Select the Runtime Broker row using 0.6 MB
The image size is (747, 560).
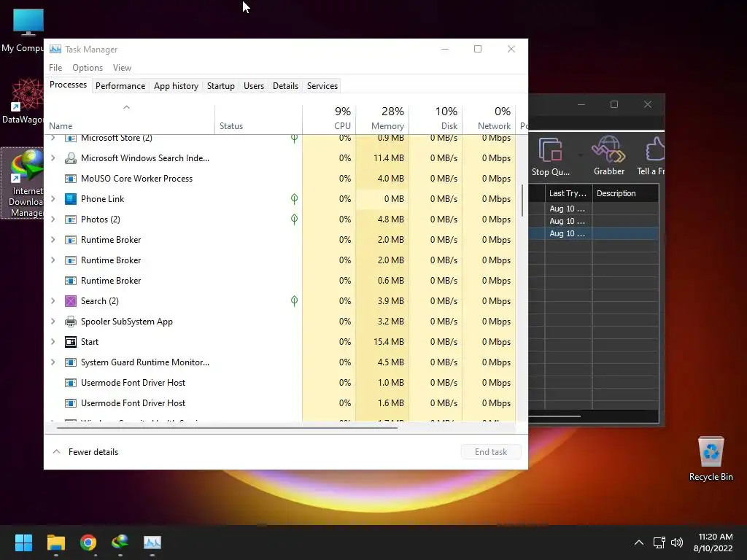[x=281, y=281]
